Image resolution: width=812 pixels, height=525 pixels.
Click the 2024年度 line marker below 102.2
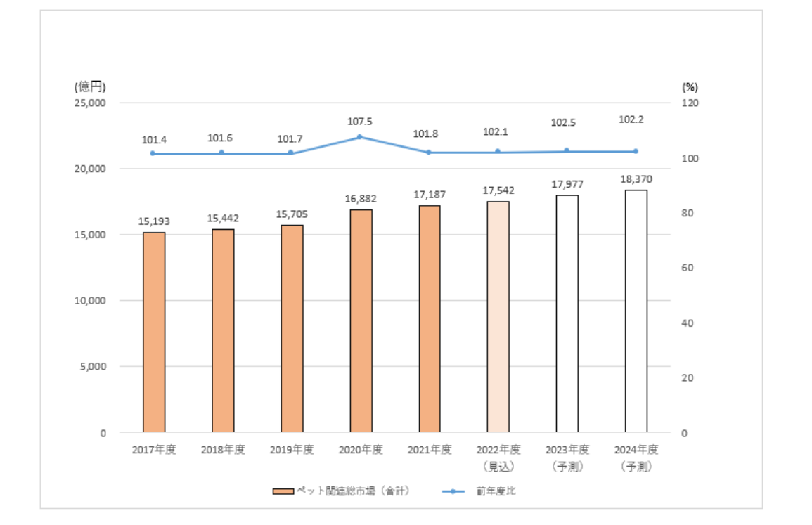click(636, 151)
